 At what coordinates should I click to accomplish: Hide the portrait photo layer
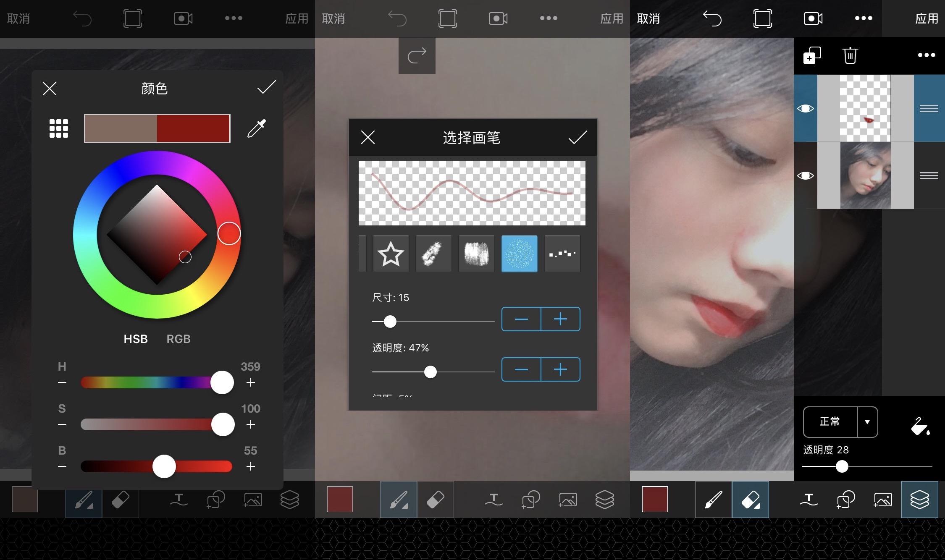(806, 175)
